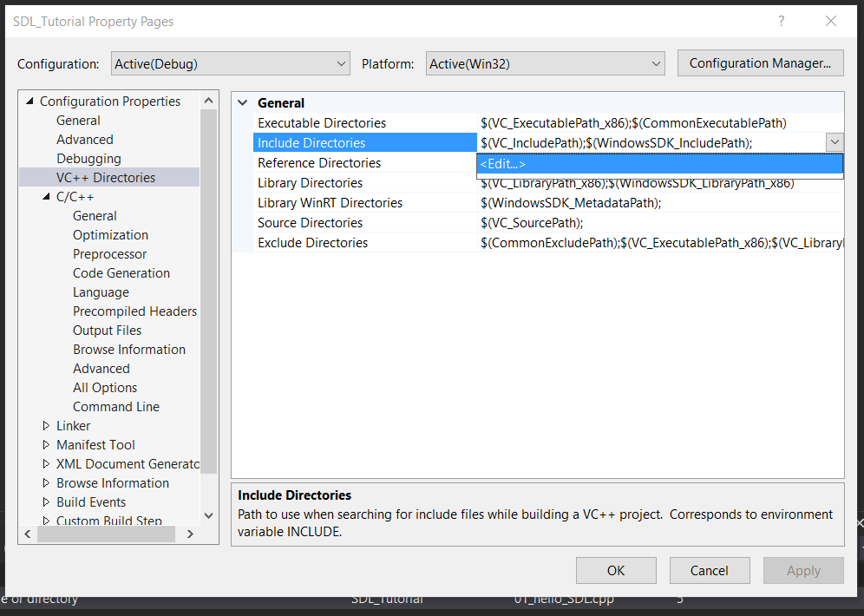Open the Platform dropdown
The image size is (864, 616).
545,64
